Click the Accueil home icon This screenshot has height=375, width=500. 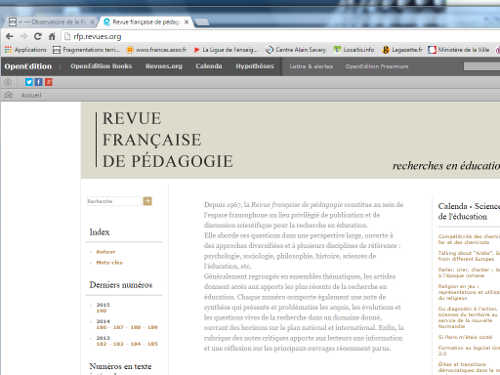[8, 95]
